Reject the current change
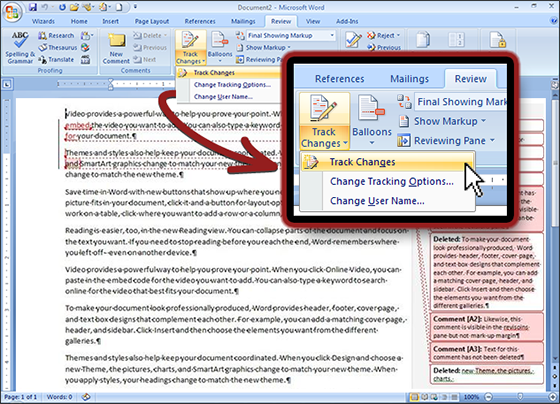 pos(380,35)
